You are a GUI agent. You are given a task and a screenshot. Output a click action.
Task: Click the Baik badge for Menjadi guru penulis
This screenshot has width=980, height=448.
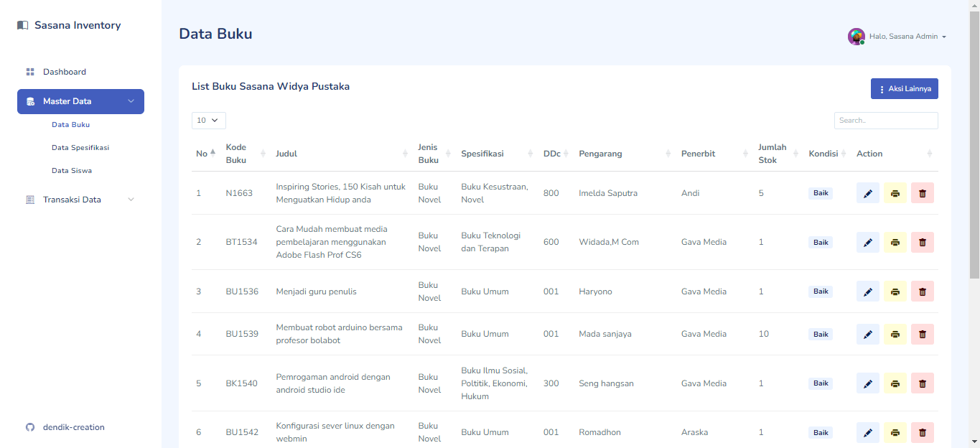821,291
